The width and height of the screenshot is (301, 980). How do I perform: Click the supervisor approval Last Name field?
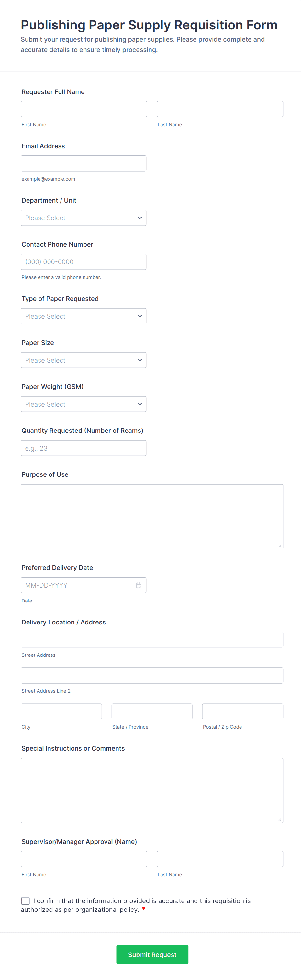tap(220, 859)
